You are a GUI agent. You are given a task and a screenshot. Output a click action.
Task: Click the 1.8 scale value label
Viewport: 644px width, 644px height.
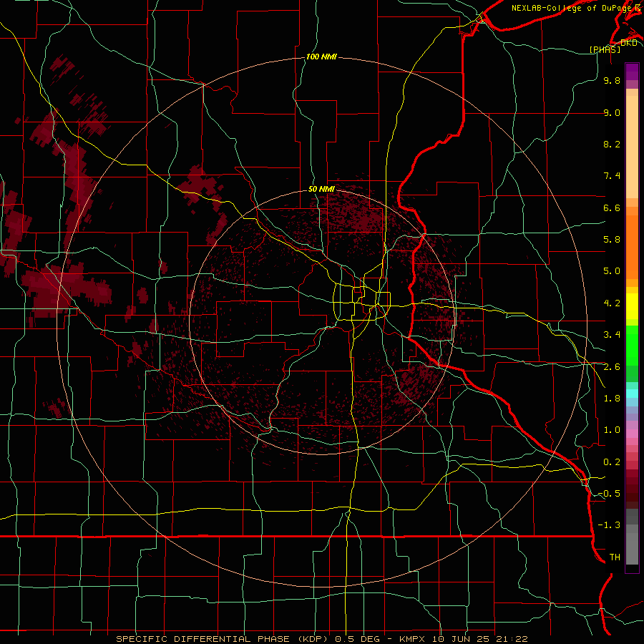612,399
